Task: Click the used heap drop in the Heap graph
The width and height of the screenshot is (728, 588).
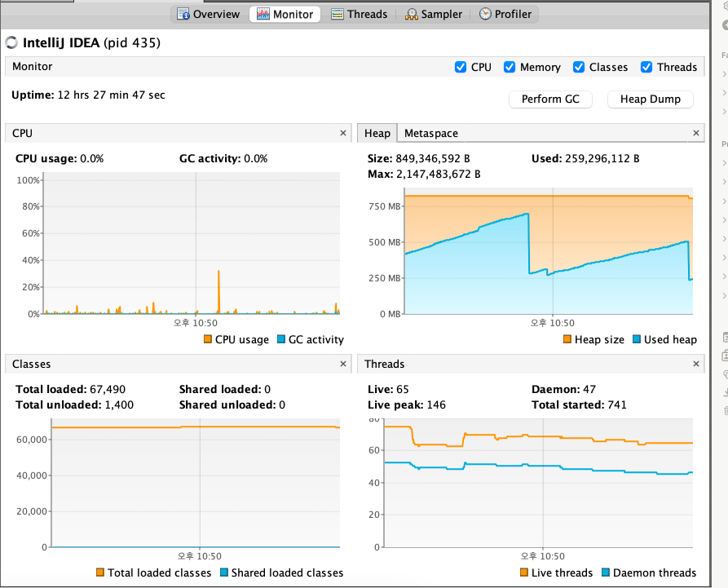Action: click(x=528, y=243)
